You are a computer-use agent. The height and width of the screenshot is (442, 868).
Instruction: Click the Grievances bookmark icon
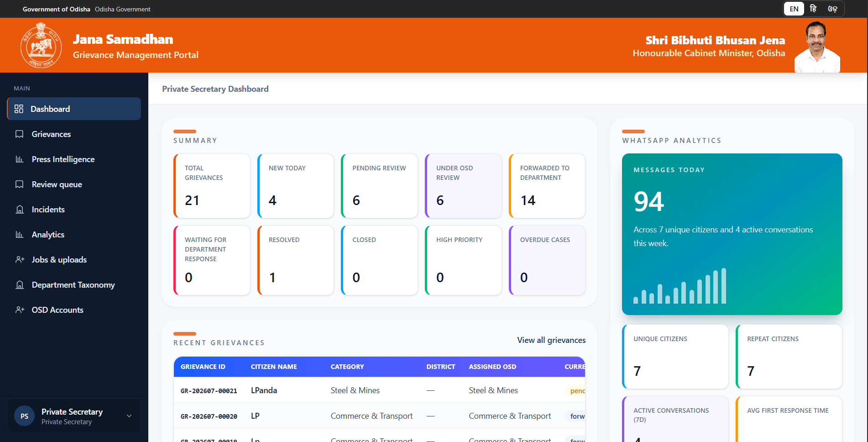[19, 134]
